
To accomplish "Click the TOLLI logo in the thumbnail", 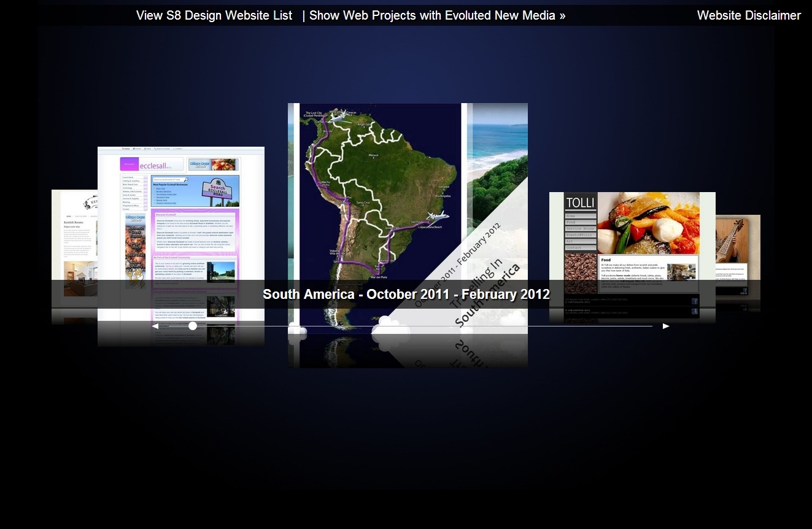I will pos(580,203).
